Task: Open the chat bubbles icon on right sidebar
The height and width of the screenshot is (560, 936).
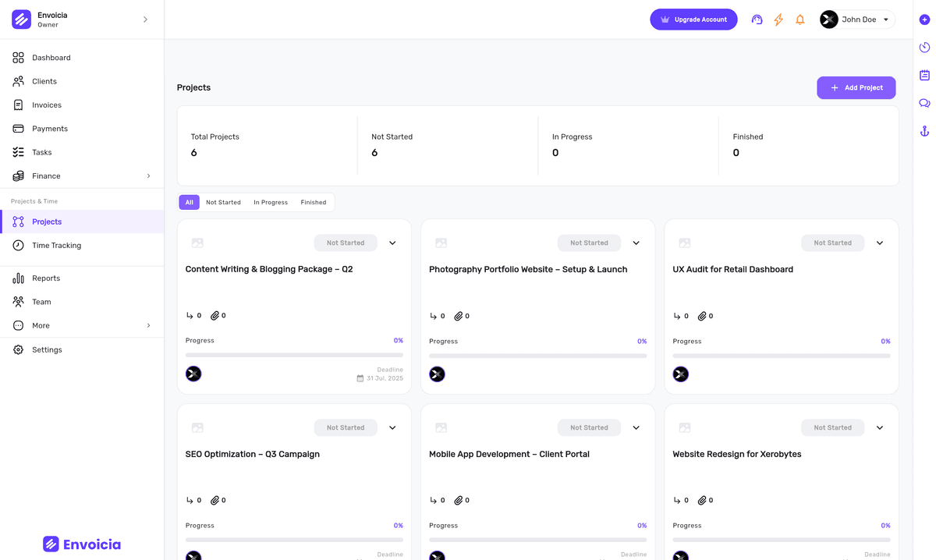Action: click(x=924, y=102)
